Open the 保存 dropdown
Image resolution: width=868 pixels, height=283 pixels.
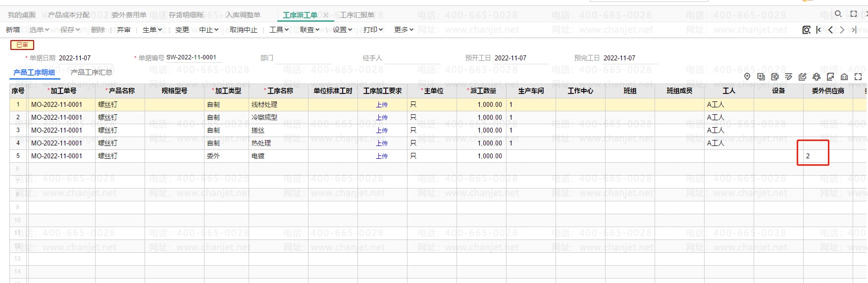[70, 30]
